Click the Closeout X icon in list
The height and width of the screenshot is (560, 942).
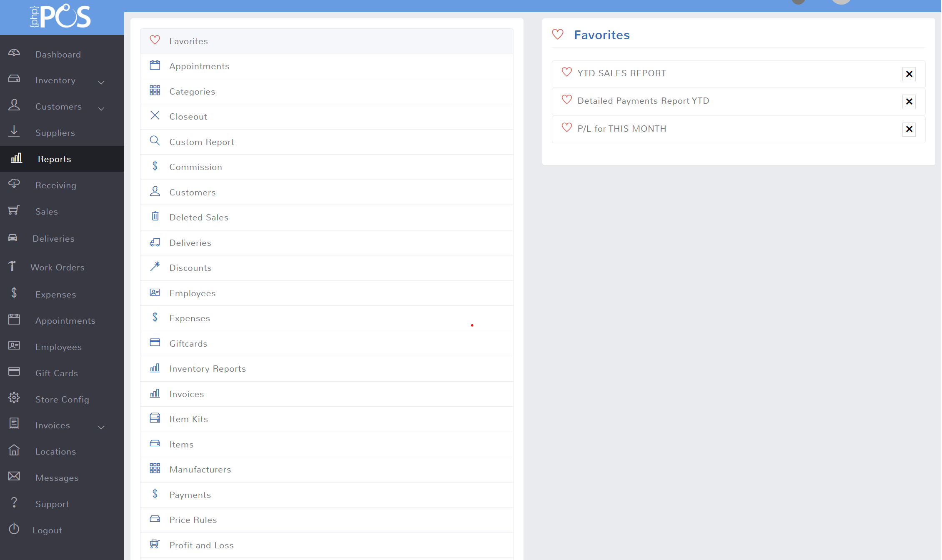155,115
